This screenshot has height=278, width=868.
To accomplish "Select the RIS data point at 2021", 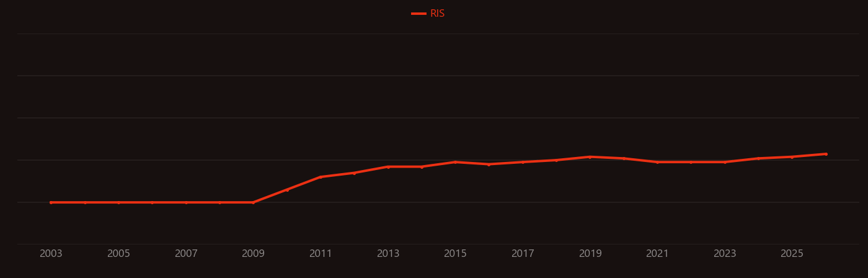I will [x=657, y=162].
